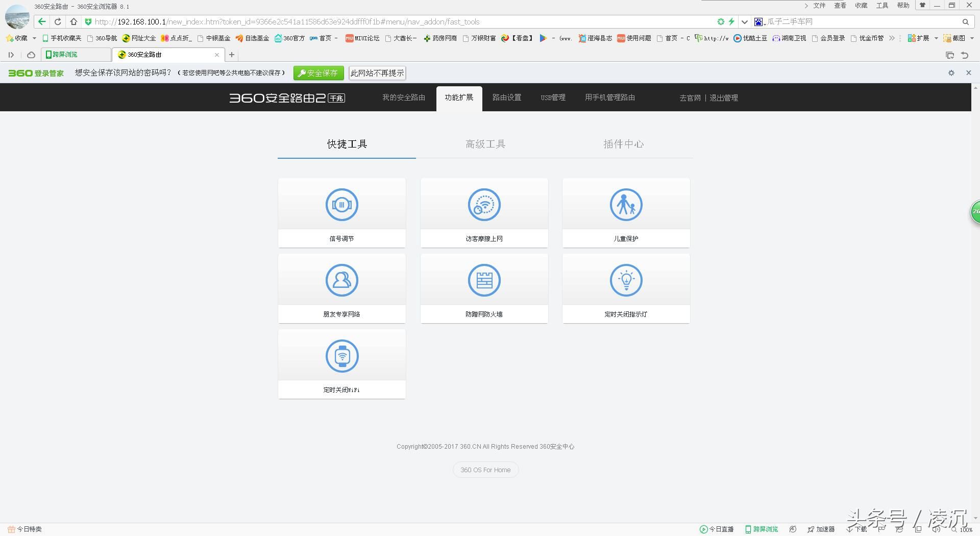Open the MIUI论坛 bookmark
The width and height of the screenshot is (980, 536).
[362, 38]
